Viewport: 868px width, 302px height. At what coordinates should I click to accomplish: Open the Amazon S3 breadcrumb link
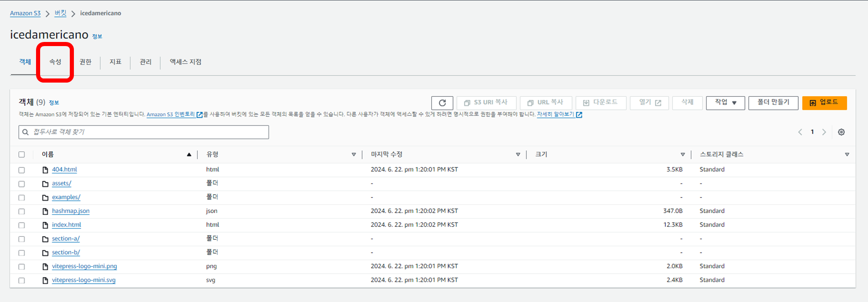[26, 13]
